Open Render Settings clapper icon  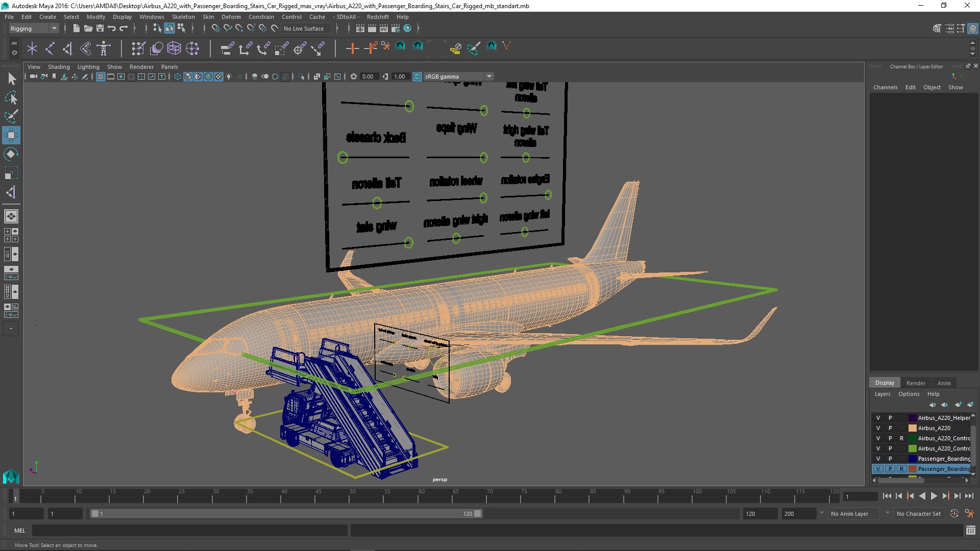[396, 29]
